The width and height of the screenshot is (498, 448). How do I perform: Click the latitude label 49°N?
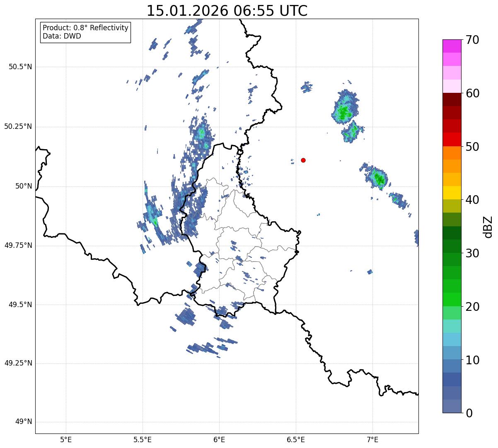click(24, 422)
